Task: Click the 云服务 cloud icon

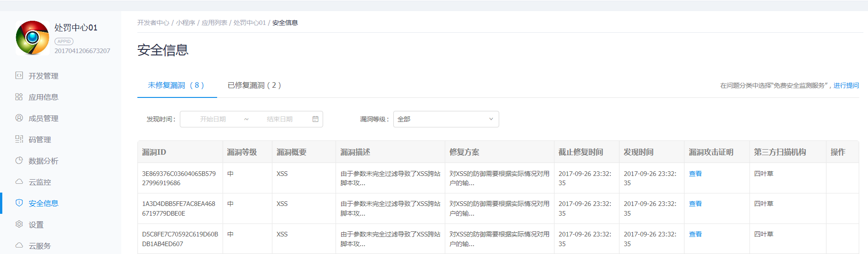Action: pos(19,245)
